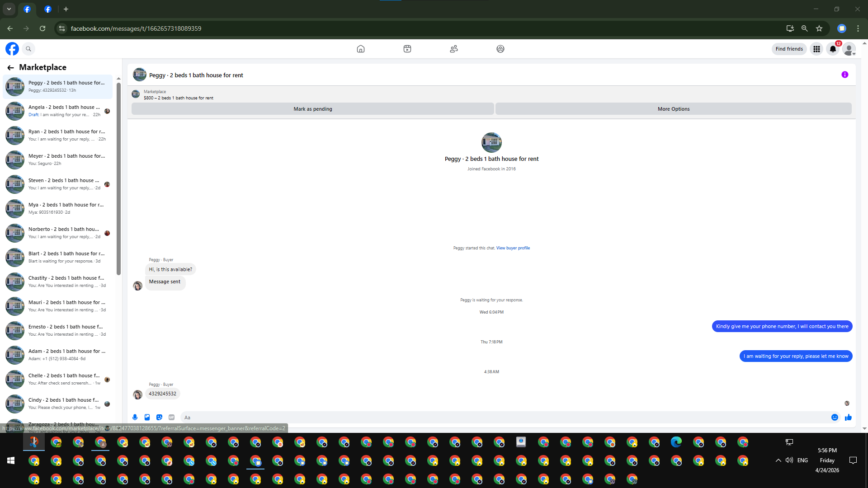Open the Blart conversation
The image size is (868, 488).
[58, 257]
